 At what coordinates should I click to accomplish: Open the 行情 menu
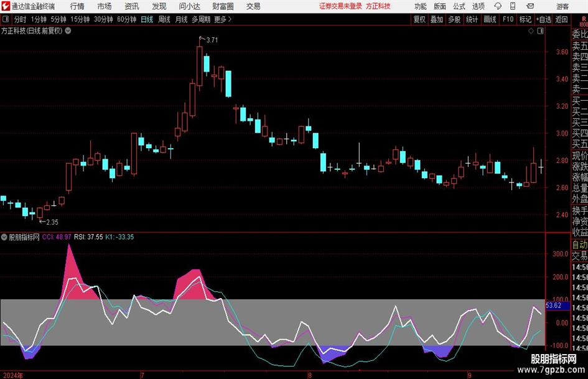[x=77, y=6]
